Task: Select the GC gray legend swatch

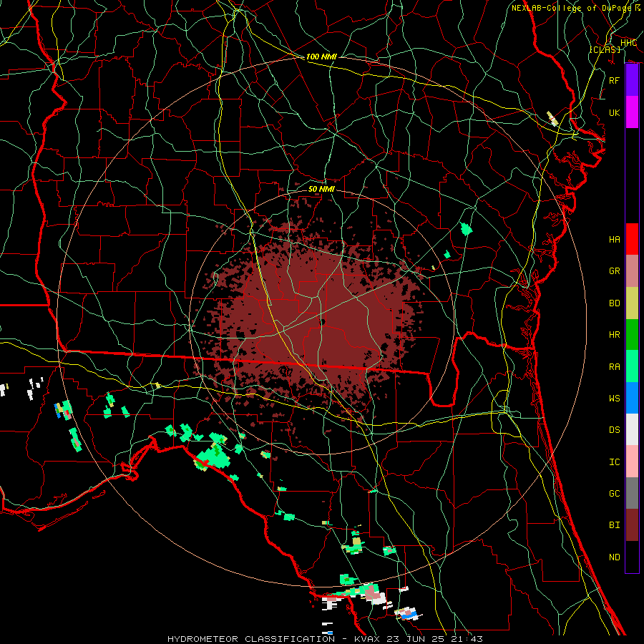Action: pyautogui.click(x=632, y=493)
